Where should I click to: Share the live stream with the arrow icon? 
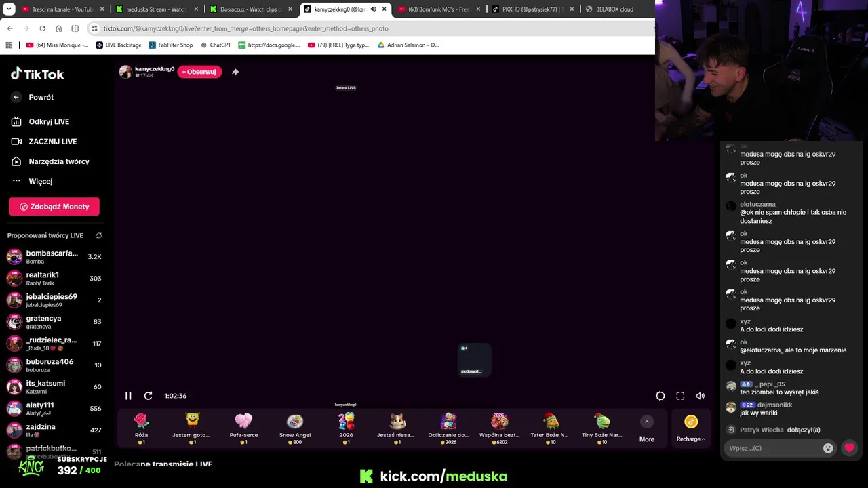pos(235,72)
